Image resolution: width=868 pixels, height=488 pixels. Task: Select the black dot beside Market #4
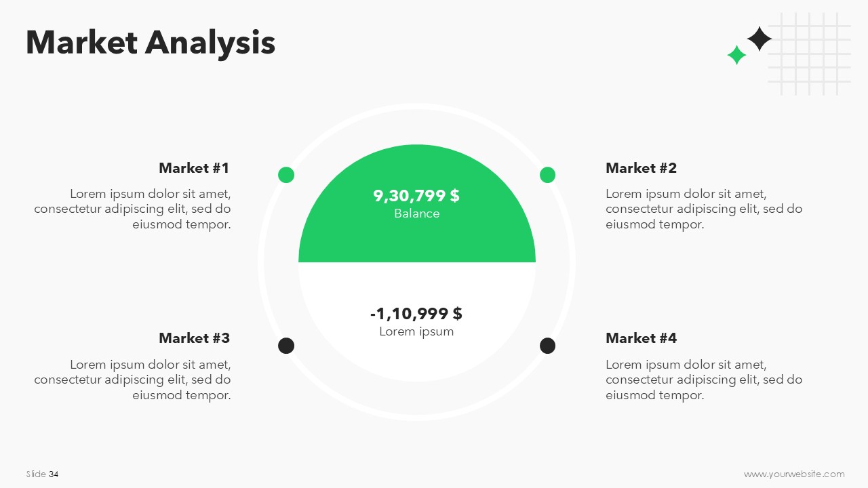point(547,346)
